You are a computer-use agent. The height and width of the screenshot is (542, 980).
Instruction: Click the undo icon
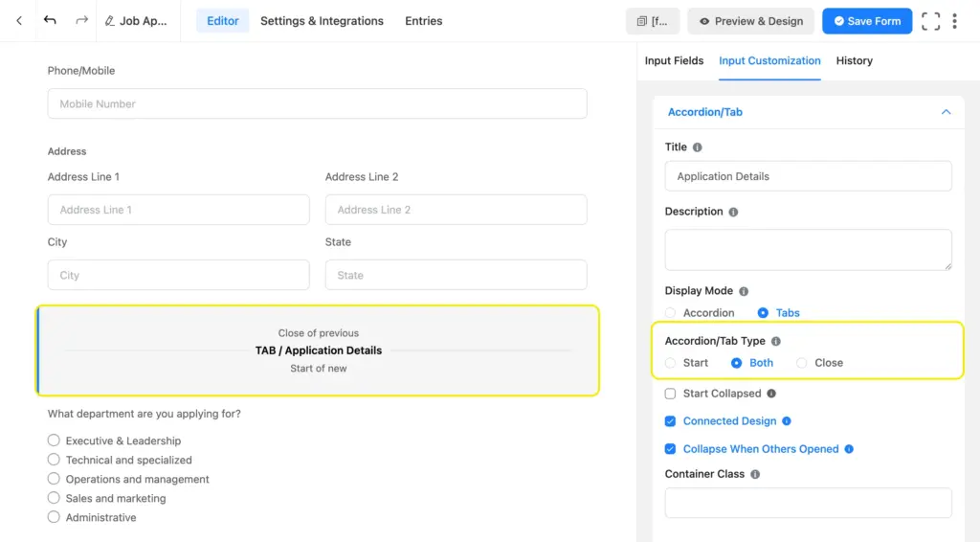click(x=51, y=21)
